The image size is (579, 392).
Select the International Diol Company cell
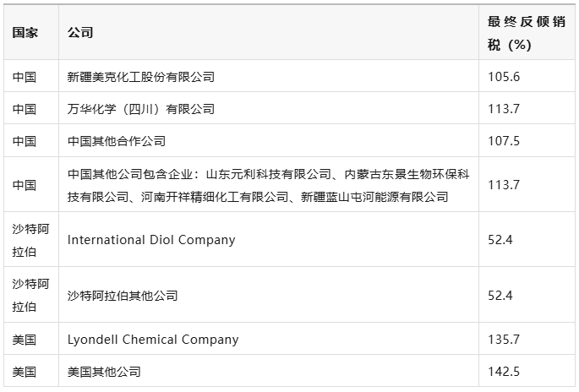(x=269, y=240)
